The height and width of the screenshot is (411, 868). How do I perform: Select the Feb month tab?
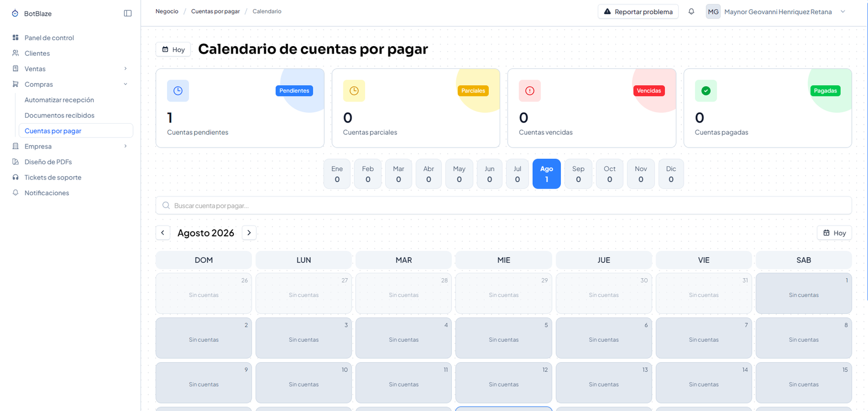[368, 174]
